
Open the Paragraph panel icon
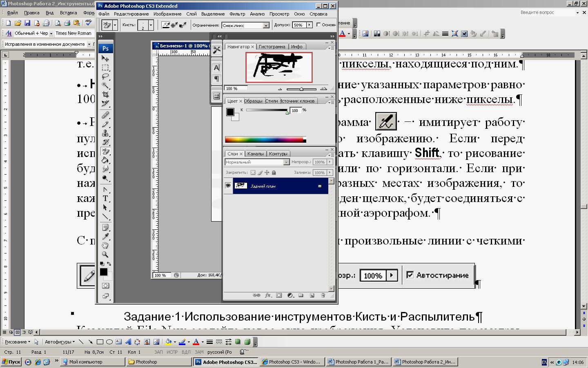pyautogui.click(x=216, y=79)
